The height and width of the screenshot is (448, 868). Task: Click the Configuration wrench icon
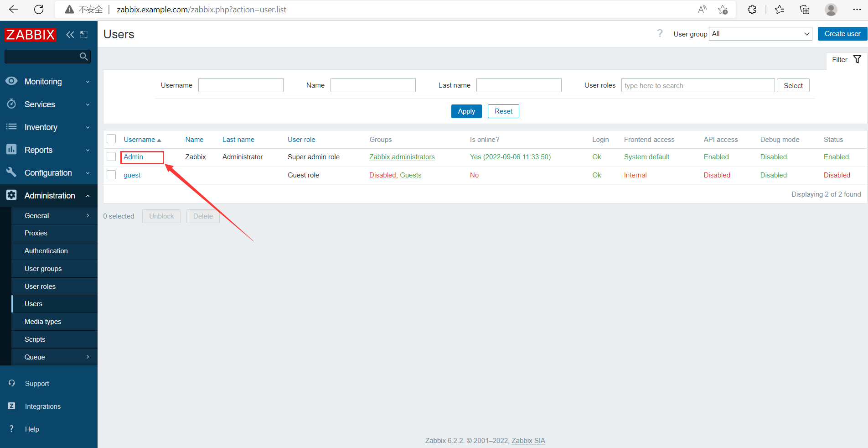click(11, 172)
